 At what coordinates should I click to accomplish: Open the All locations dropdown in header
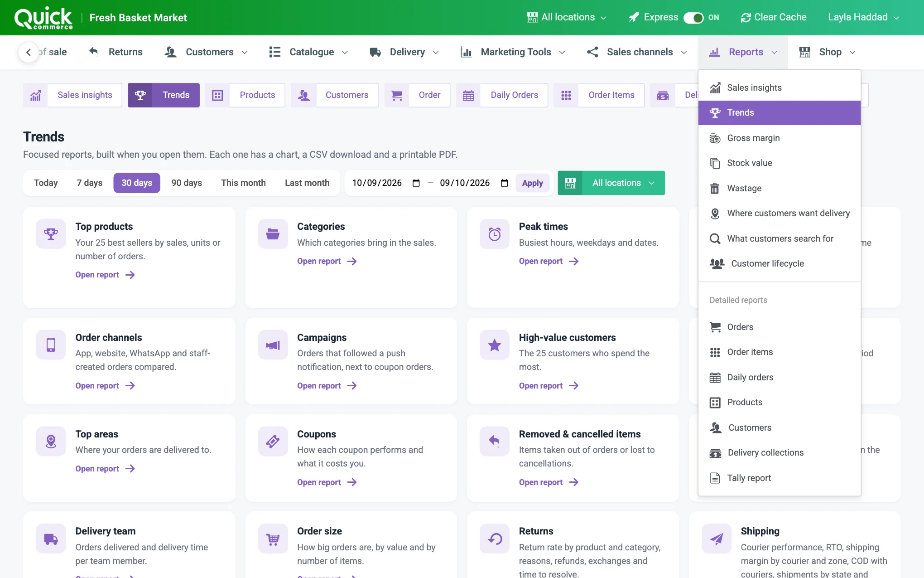pos(567,17)
